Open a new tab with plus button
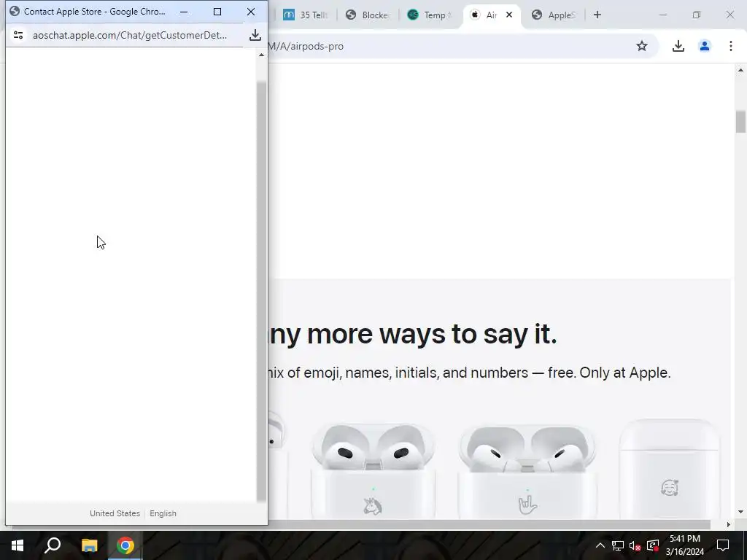 pyautogui.click(x=597, y=15)
